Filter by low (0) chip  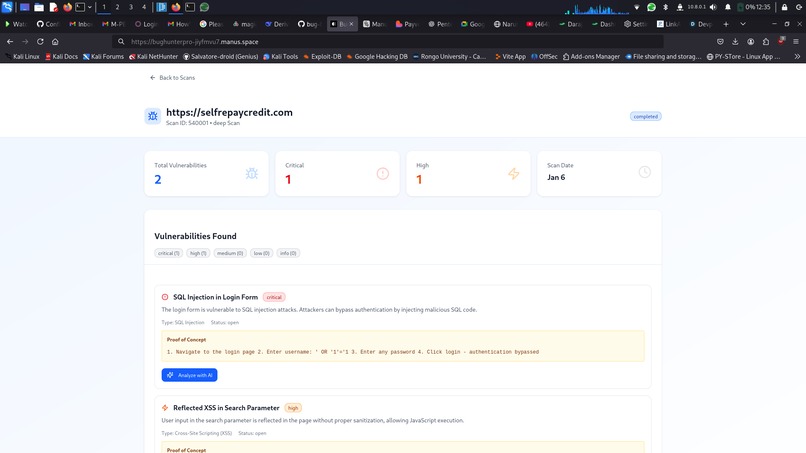pos(262,253)
